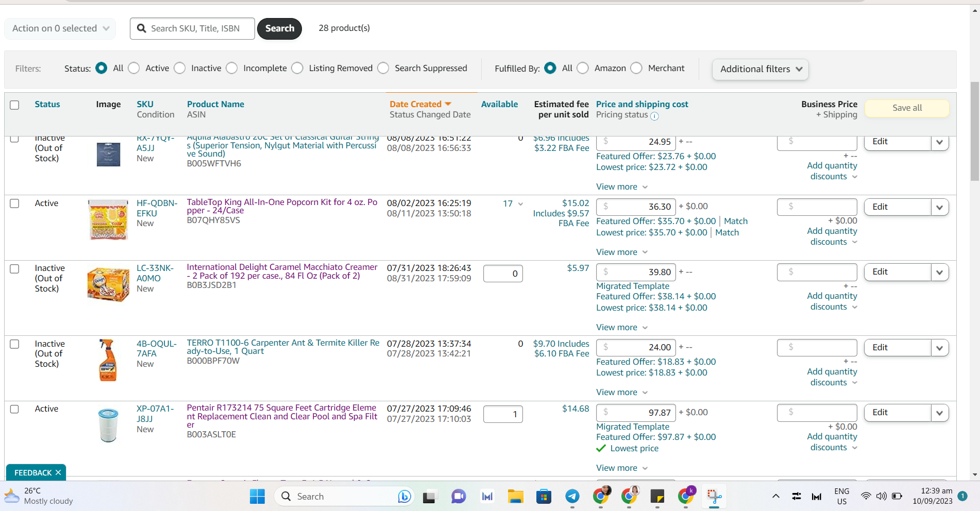Sort by the SKU column header
The image size is (980, 511).
(x=145, y=104)
